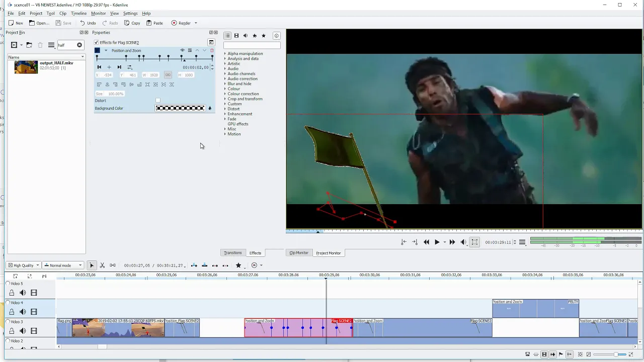Viewport: 644px width, 362px height.
Task: Expand the Blur and hide category
Action: pos(225,84)
